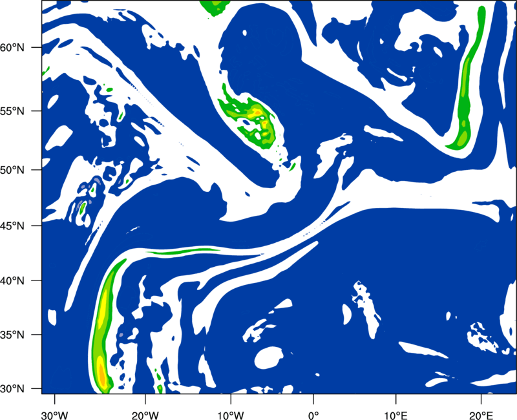Click the 40°N latitude label
517x420 pixels.
[x=12, y=281]
